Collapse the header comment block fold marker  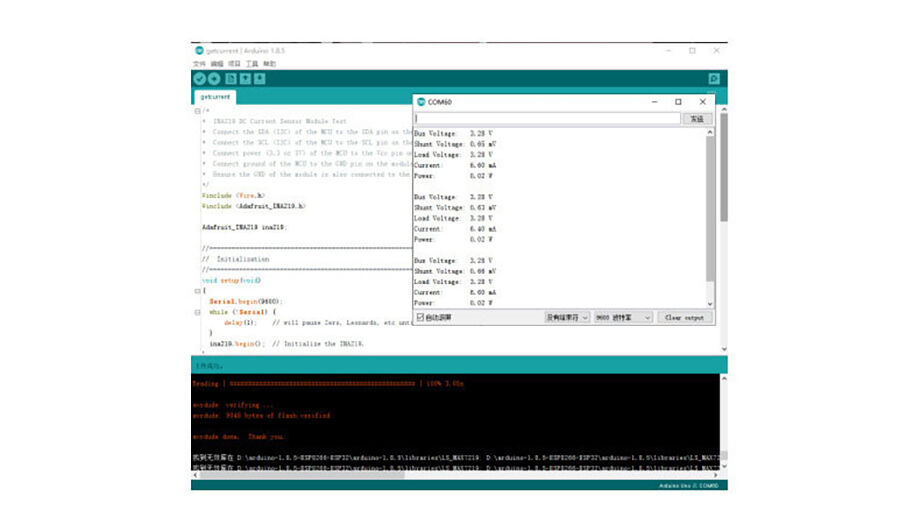[197, 111]
